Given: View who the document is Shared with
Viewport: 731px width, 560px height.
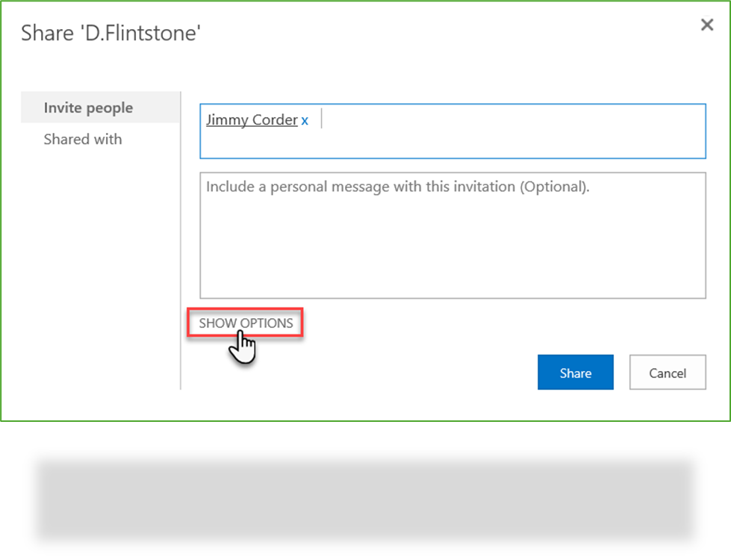Looking at the screenshot, I should coord(83,139).
